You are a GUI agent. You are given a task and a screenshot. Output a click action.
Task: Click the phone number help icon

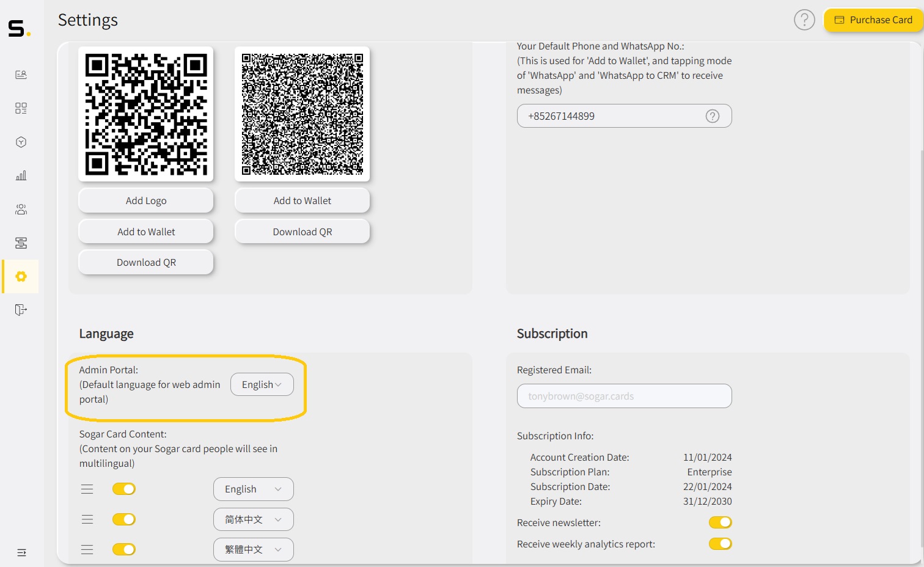pyautogui.click(x=713, y=116)
